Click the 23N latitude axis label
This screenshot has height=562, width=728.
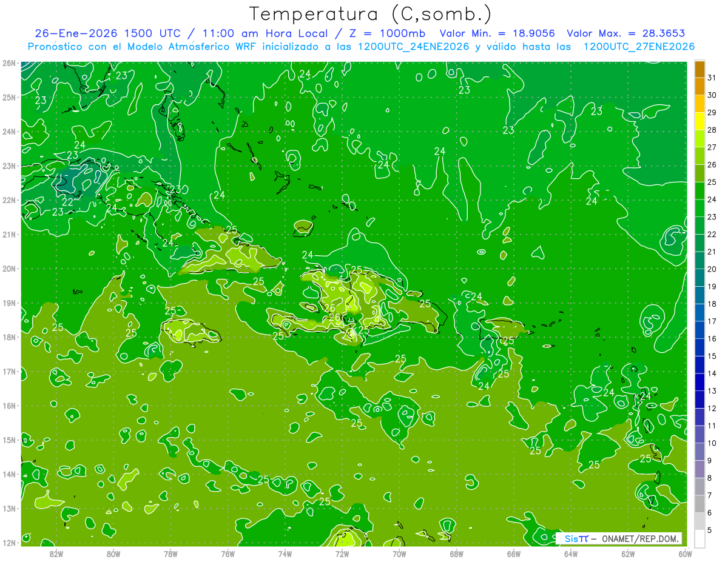(x=9, y=166)
